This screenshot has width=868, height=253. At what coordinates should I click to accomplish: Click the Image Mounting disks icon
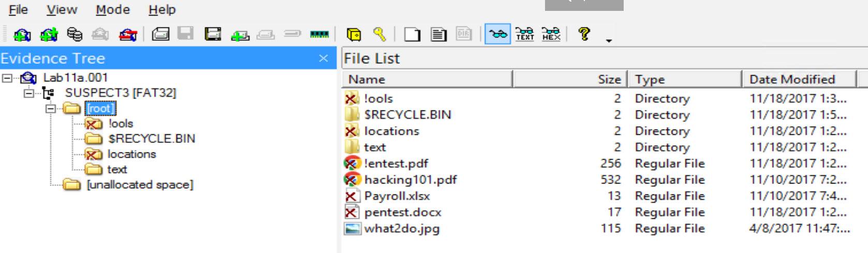pos(75,35)
